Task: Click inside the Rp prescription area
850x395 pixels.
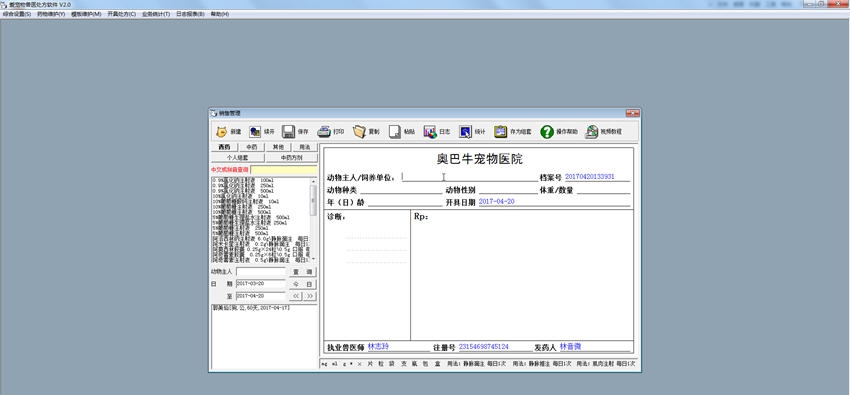Action: 522,275
